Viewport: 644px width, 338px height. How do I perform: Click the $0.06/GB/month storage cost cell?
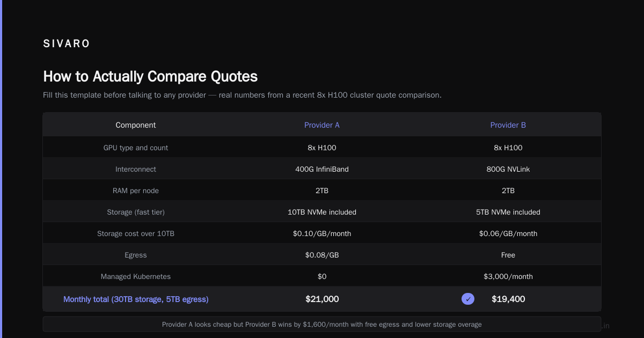pos(508,233)
